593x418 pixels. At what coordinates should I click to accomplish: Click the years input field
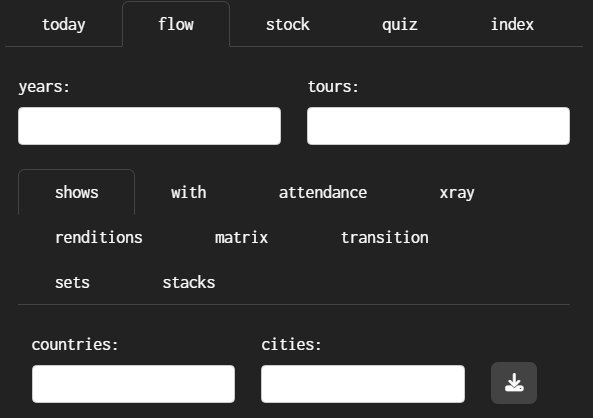click(x=149, y=126)
